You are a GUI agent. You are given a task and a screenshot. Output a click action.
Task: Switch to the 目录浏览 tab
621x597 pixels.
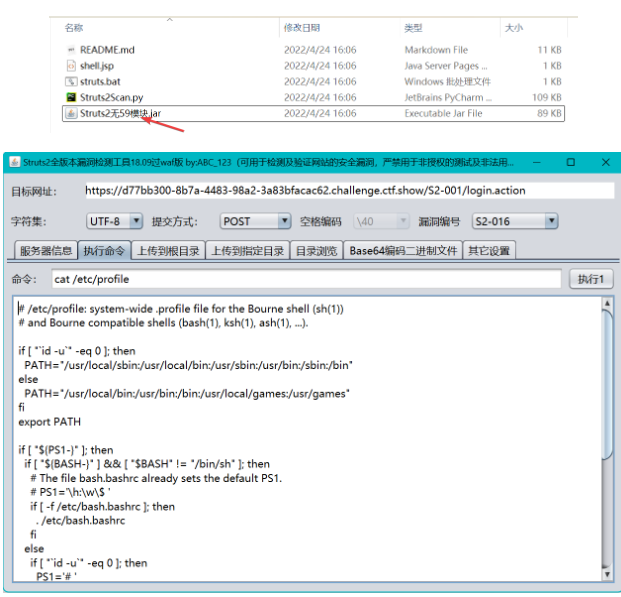316,251
